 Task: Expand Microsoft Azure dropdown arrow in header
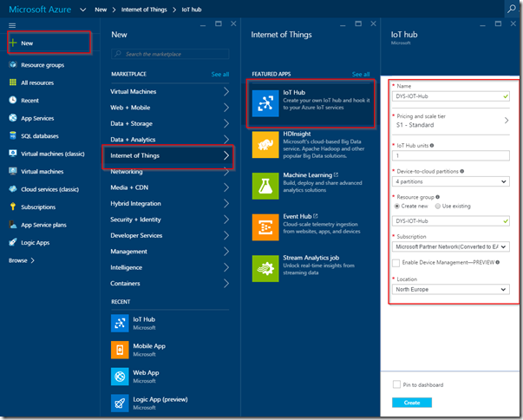point(82,10)
